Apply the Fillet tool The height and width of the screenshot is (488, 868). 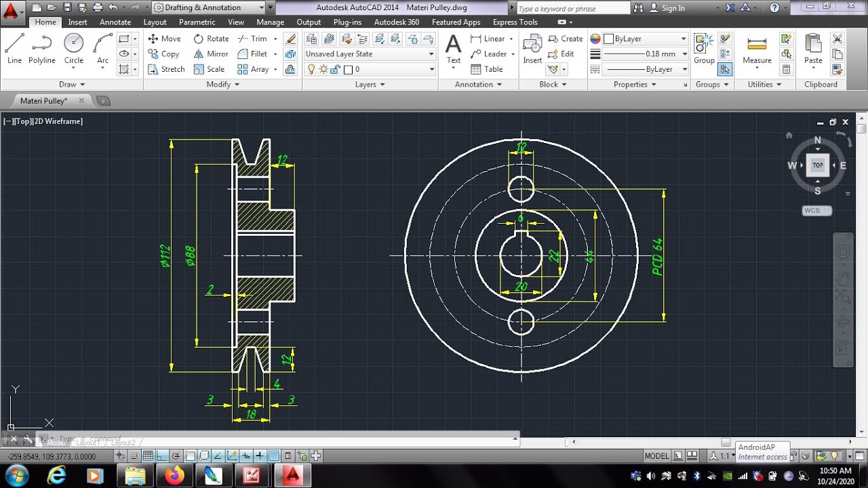coord(252,54)
